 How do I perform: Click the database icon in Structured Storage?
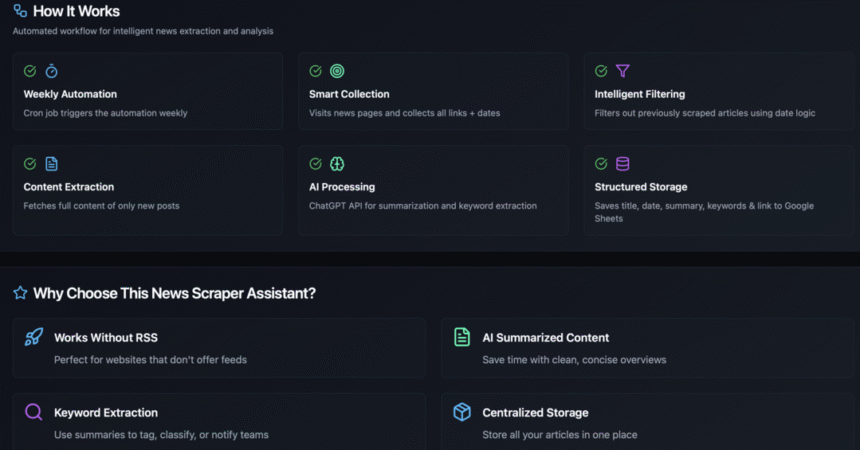tap(623, 164)
